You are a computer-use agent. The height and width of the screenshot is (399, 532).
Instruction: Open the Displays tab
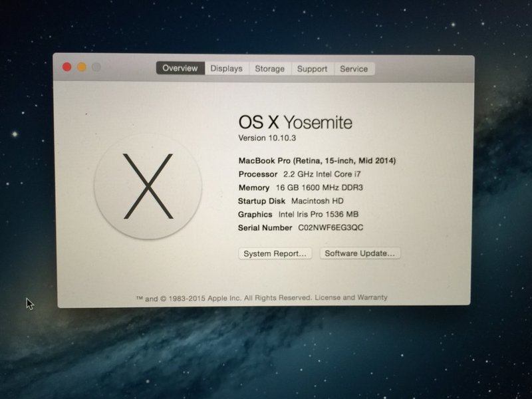226,68
